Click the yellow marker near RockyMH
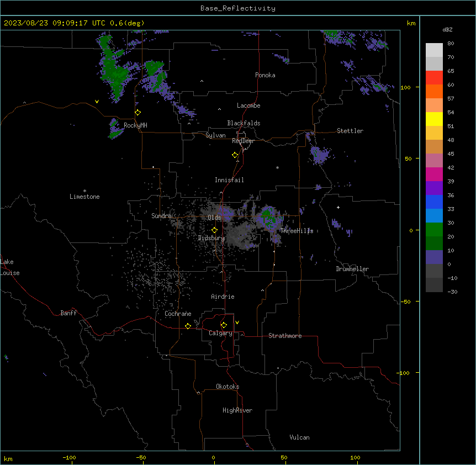 (x=138, y=113)
